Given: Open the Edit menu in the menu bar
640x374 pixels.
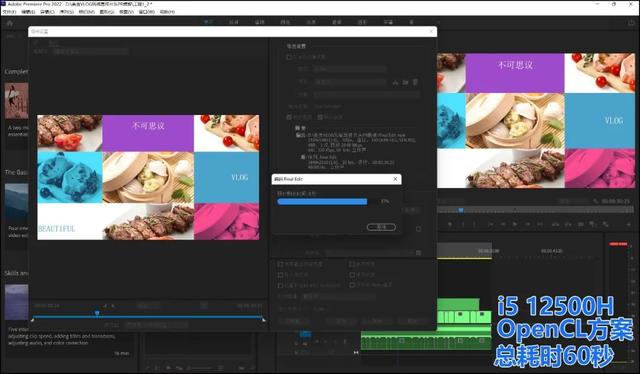Looking at the screenshot, I should click(28, 12).
